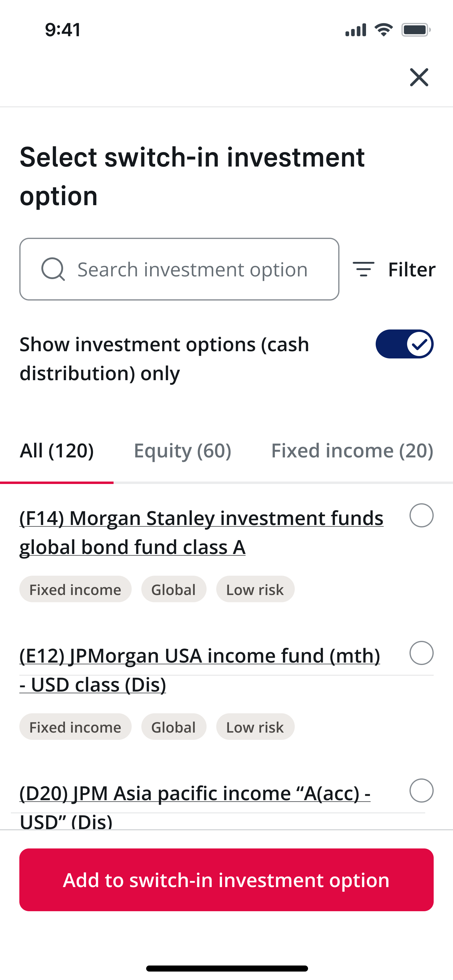Tap the search magnifier icon

click(x=53, y=269)
